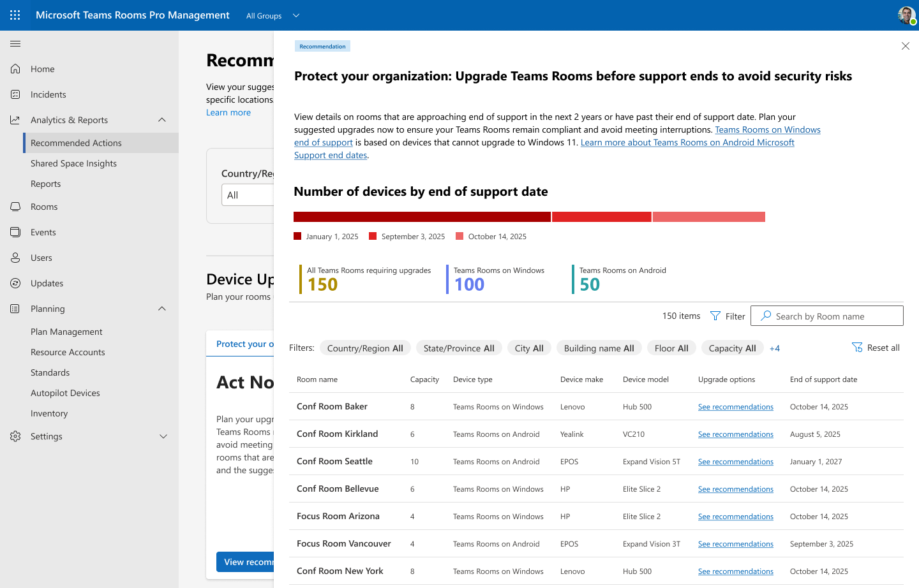This screenshot has height=588, width=919.
Task: Close the recommendation panel
Action: click(x=905, y=46)
